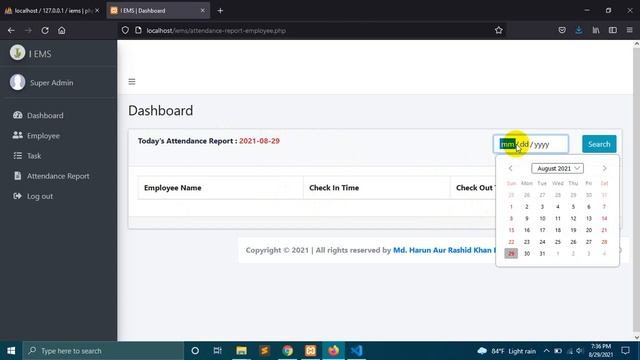
Task: Switch to the localhost phpMyAdmin tab
Action: point(52,11)
